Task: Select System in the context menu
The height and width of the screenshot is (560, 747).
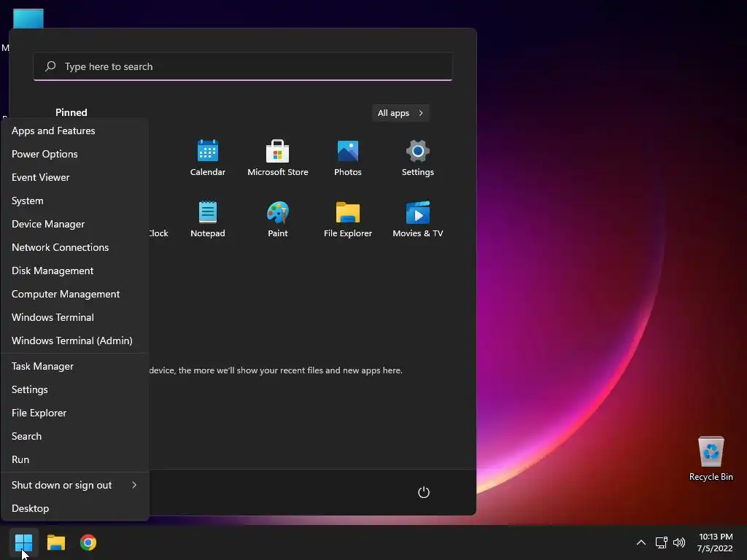Action: coord(75,201)
